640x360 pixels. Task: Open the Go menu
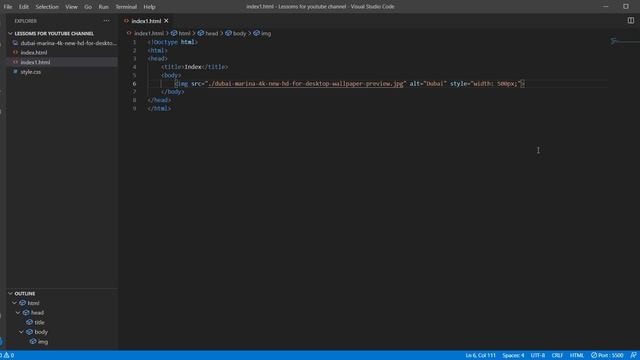[x=88, y=7]
